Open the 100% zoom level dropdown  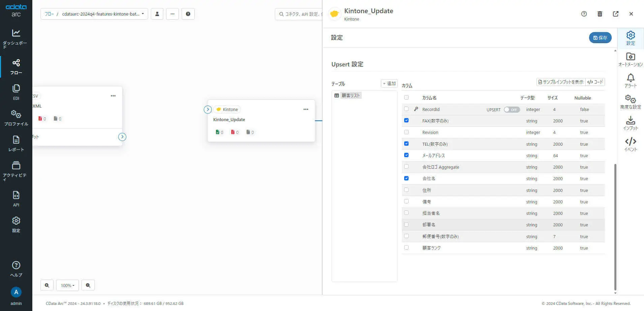pyautogui.click(x=67, y=285)
